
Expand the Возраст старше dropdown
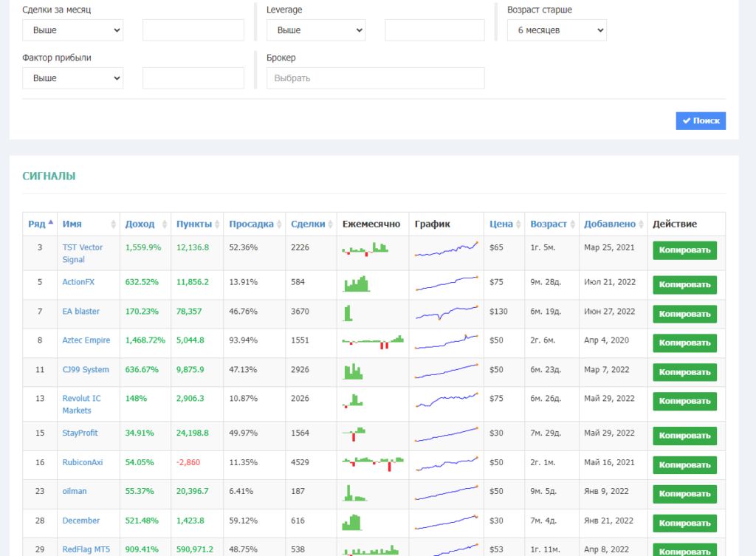[556, 30]
